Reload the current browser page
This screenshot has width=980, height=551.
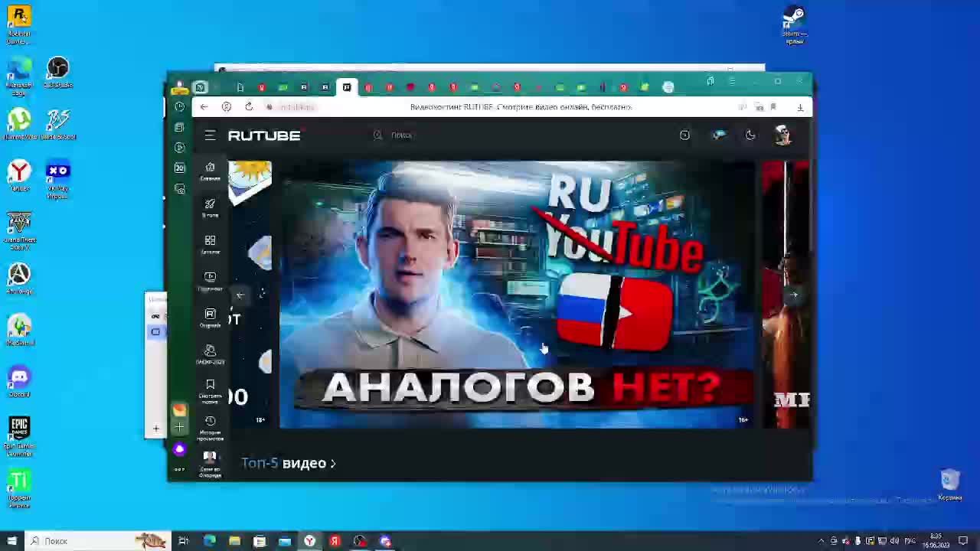[249, 107]
